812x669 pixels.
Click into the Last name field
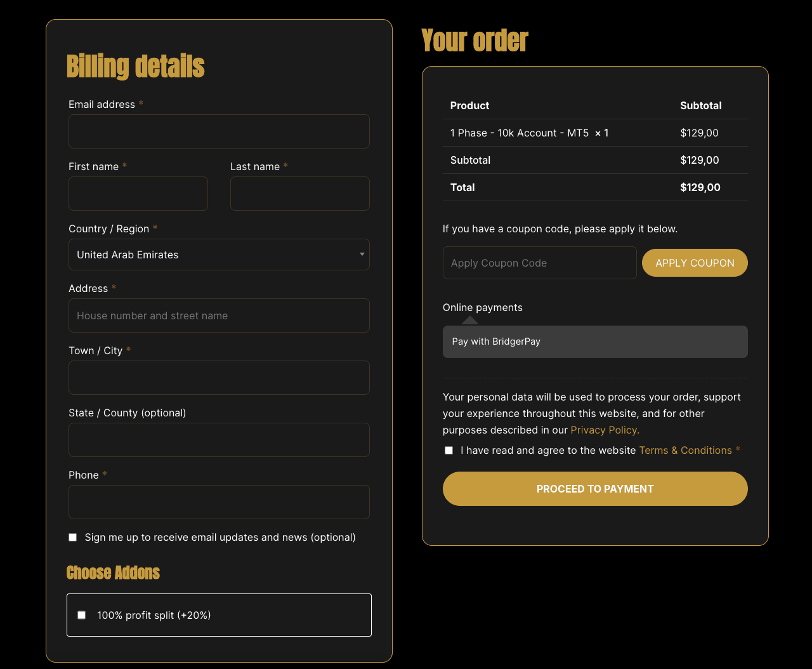[x=300, y=194]
